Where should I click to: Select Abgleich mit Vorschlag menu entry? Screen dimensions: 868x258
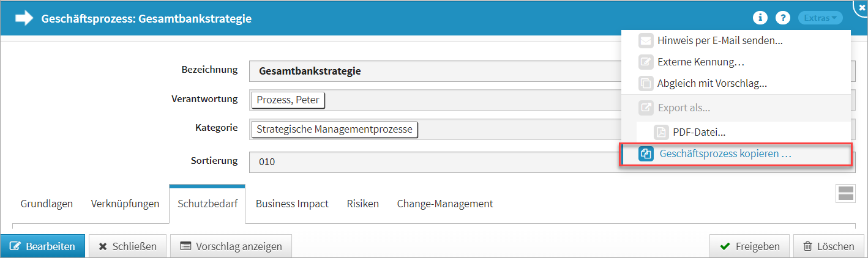[712, 83]
